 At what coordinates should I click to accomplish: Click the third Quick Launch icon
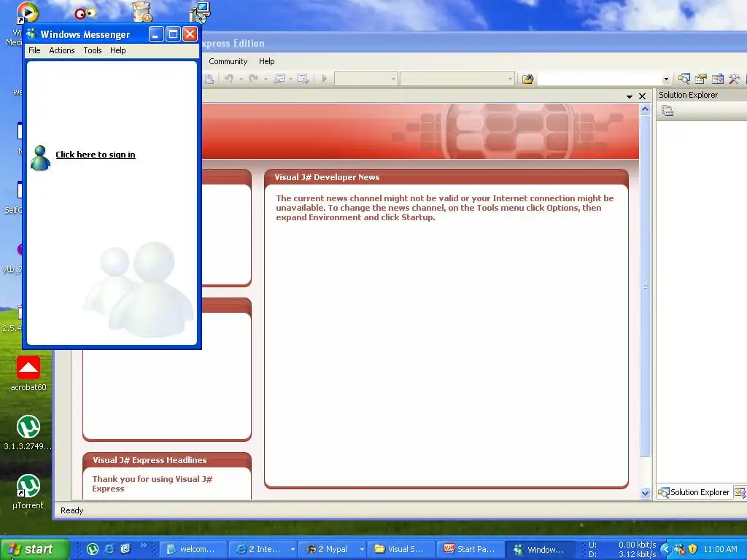tap(125, 549)
